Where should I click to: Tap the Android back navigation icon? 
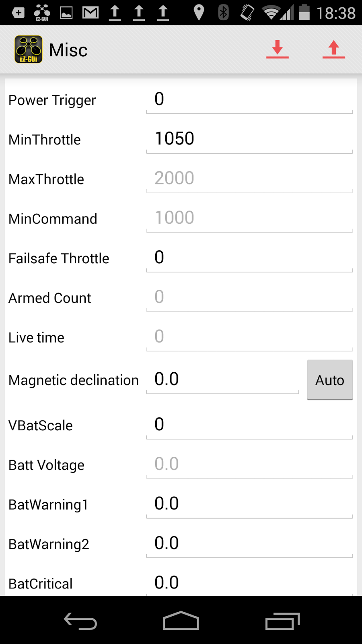point(80,621)
